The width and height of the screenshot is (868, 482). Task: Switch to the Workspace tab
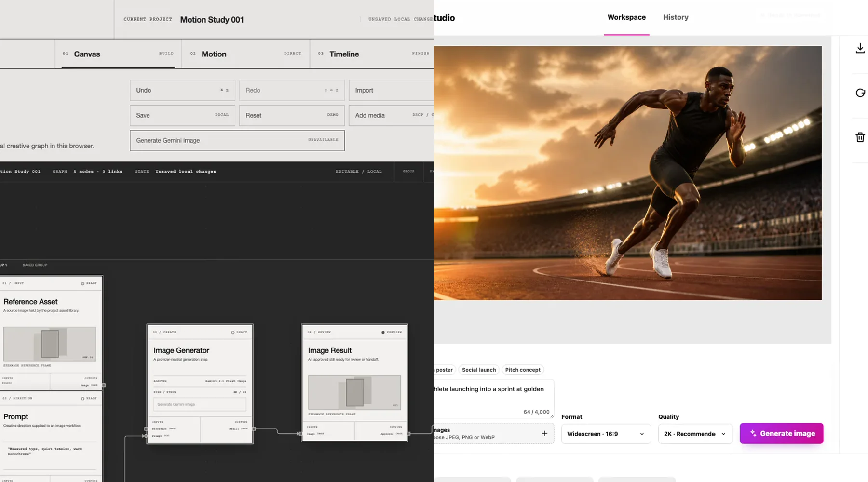coord(626,17)
